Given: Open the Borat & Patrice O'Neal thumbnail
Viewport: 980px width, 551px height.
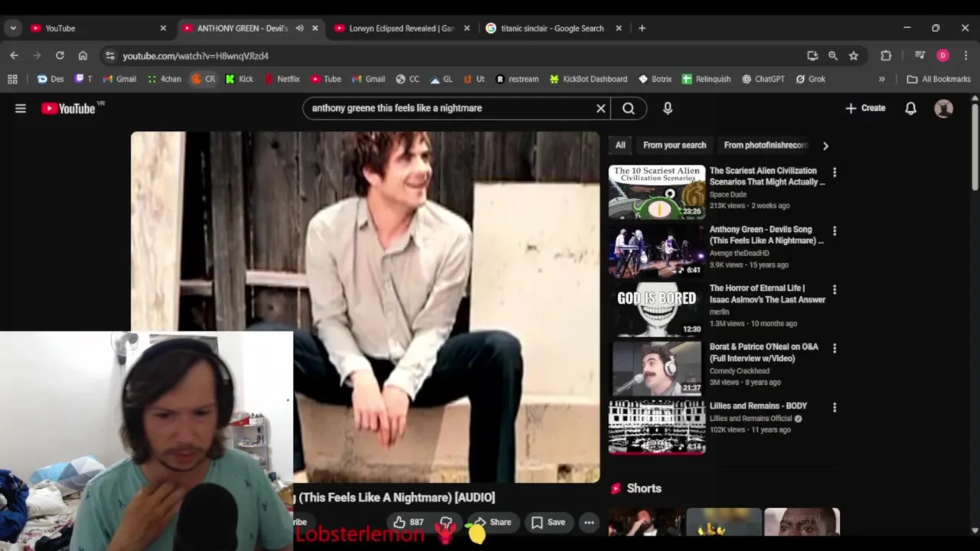Looking at the screenshot, I should (657, 368).
